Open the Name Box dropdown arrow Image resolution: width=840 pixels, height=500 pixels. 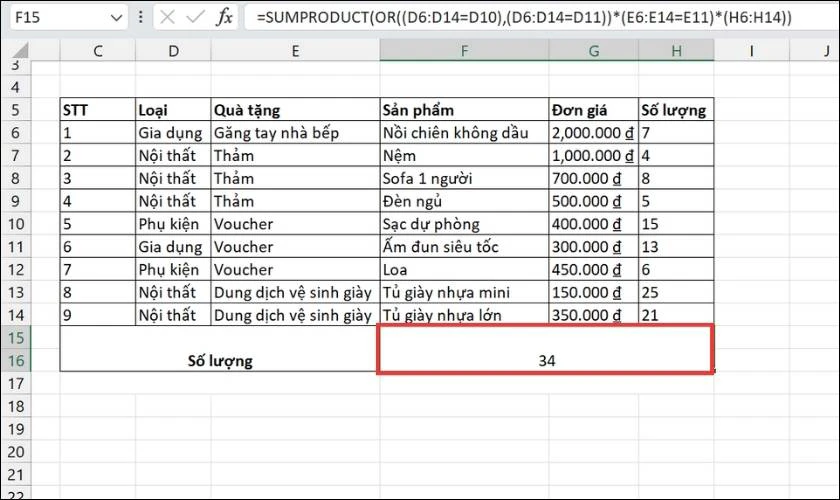click(x=116, y=18)
